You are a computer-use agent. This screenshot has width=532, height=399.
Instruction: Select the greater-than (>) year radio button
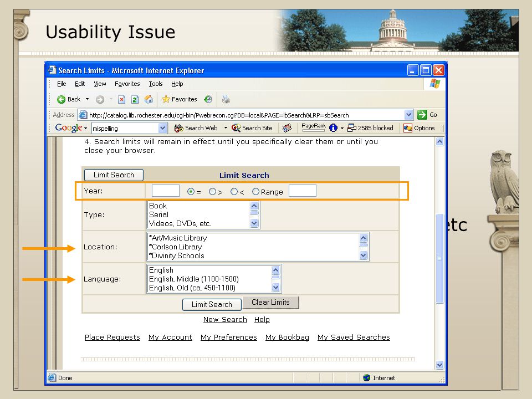(212, 192)
